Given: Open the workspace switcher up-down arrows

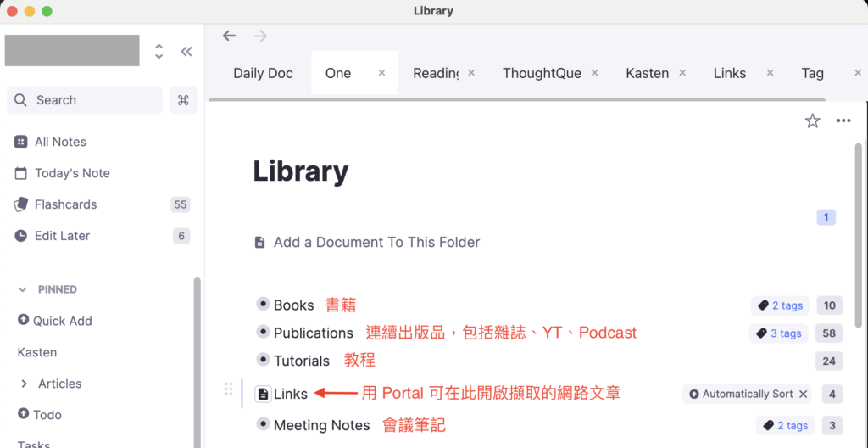Looking at the screenshot, I should pyautogui.click(x=159, y=52).
